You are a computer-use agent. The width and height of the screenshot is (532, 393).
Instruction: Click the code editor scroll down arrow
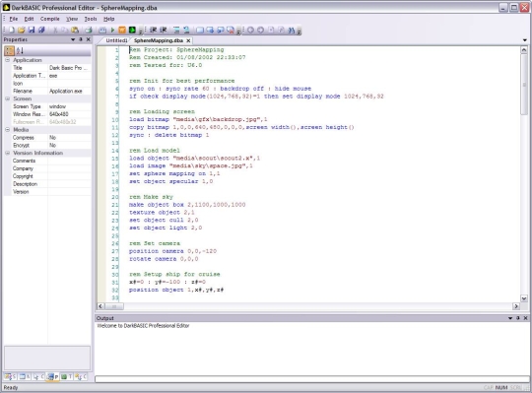pos(524,298)
